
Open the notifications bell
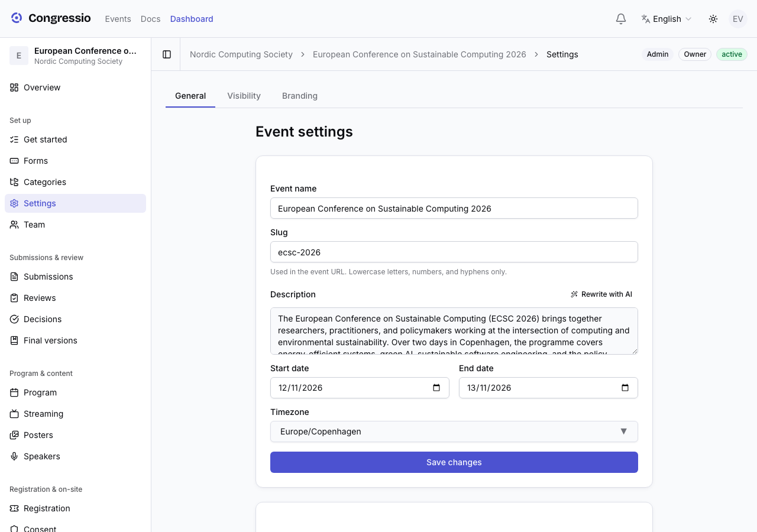click(x=621, y=19)
